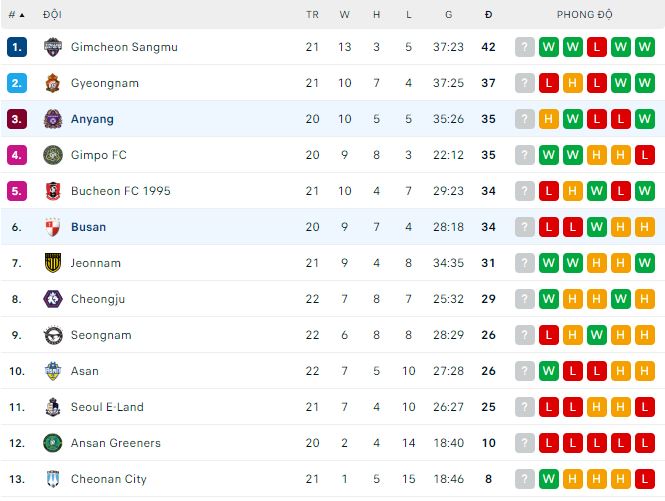Sort table by the Đ points column

point(488,15)
